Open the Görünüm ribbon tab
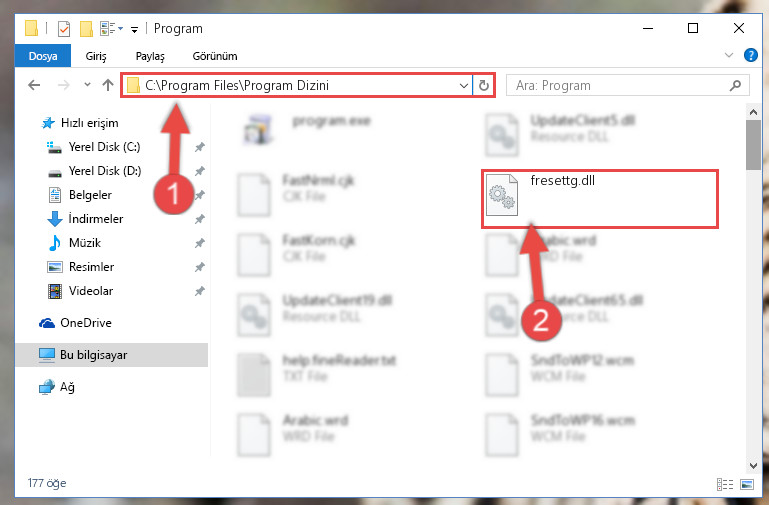This screenshot has height=505, width=769. point(215,56)
